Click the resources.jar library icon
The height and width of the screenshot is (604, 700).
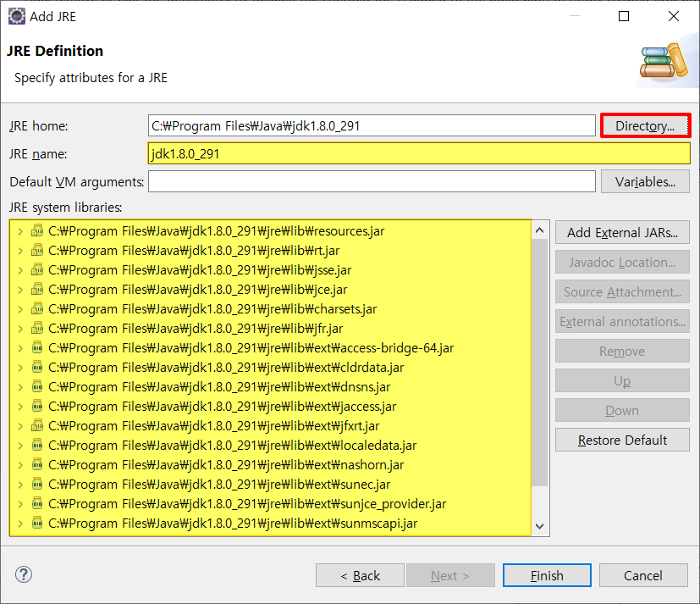[x=37, y=231]
